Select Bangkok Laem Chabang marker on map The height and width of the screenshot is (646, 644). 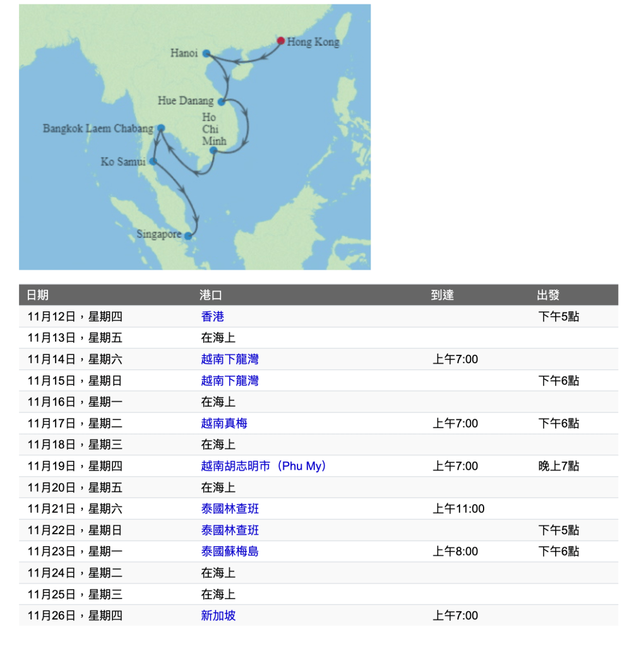point(161,128)
